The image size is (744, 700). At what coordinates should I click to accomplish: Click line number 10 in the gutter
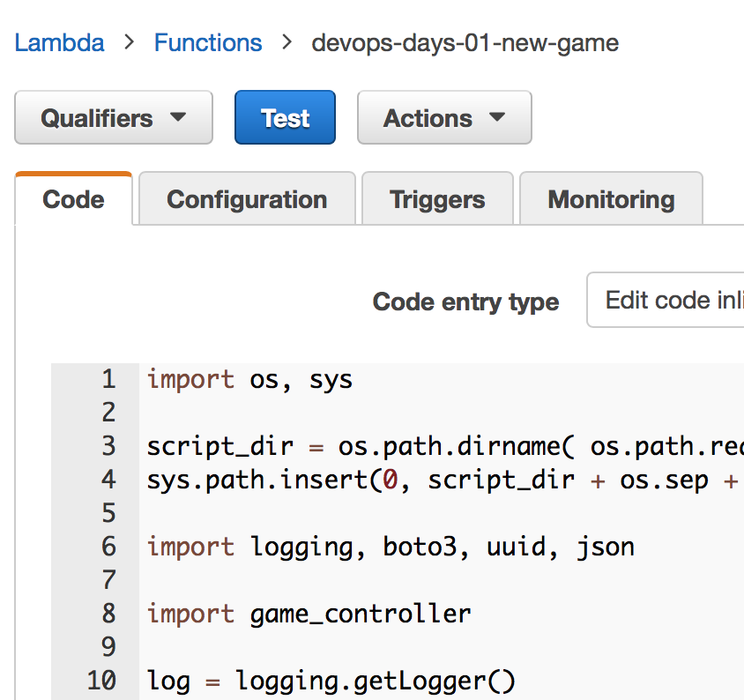100,681
